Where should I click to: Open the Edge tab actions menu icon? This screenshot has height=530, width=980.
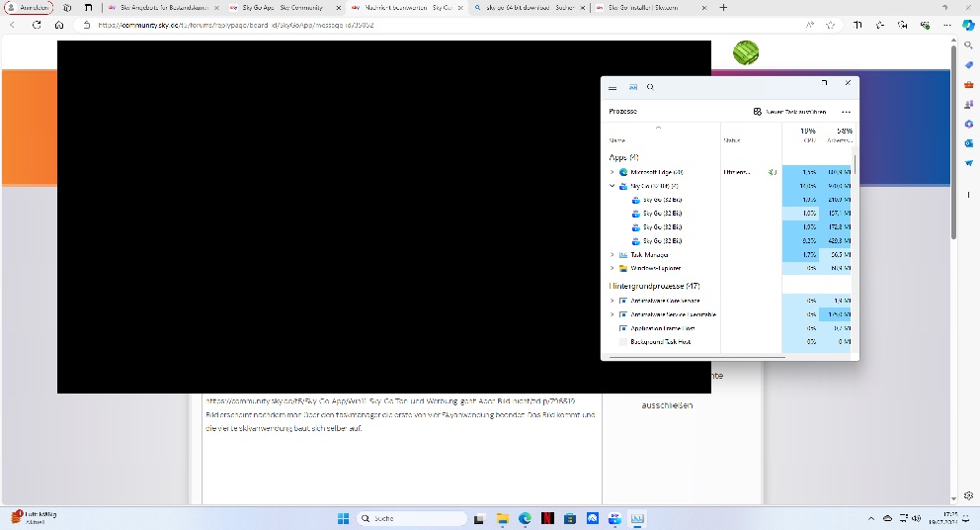pyautogui.click(x=88, y=8)
